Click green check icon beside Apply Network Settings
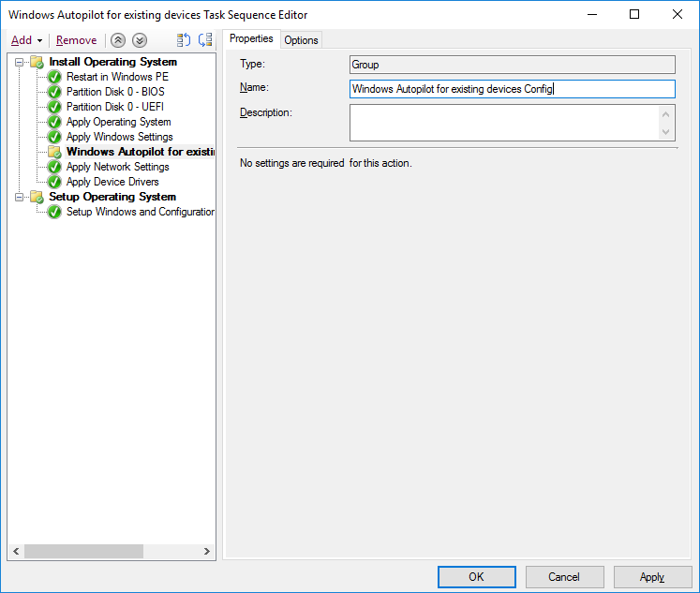Screen dimensions: 700x593 click(54, 168)
